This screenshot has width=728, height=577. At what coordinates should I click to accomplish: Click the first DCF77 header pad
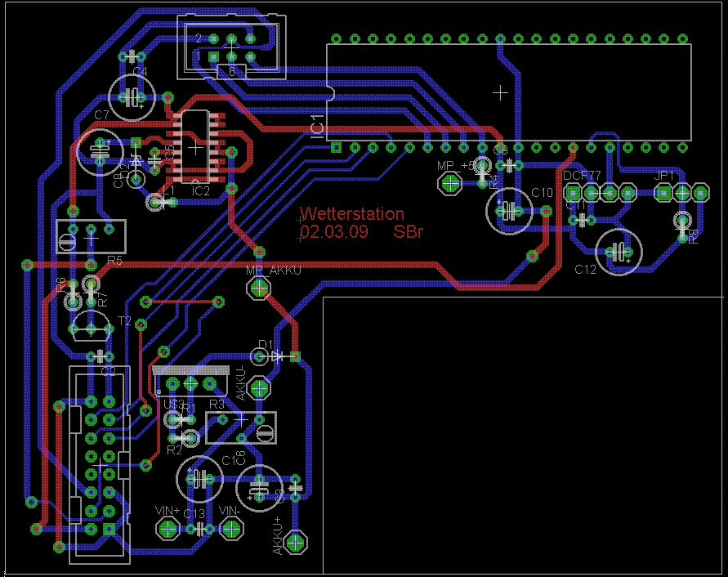click(x=573, y=192)
